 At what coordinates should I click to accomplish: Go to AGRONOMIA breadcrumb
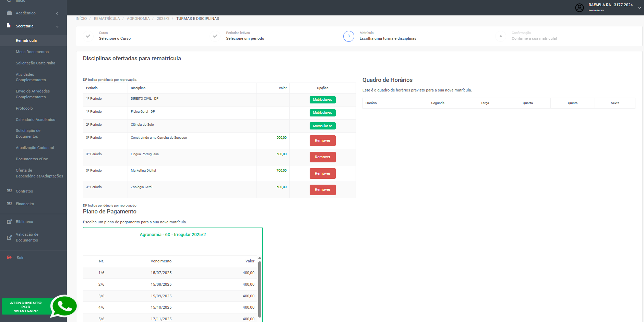[138, 18]
